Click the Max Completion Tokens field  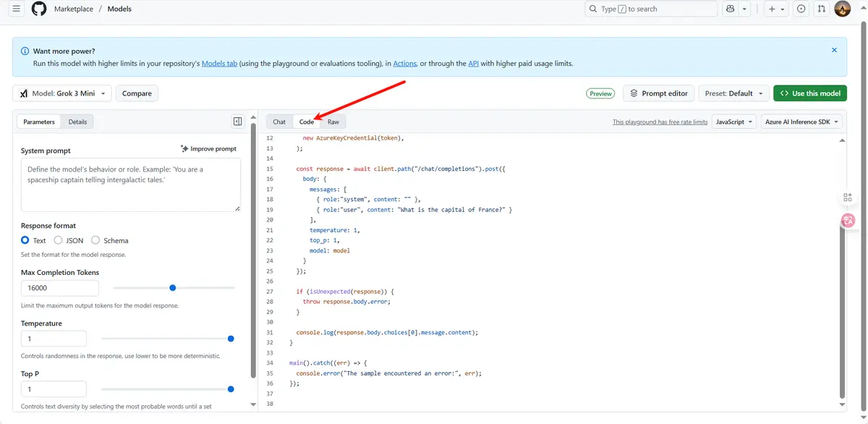pos(60,288)
